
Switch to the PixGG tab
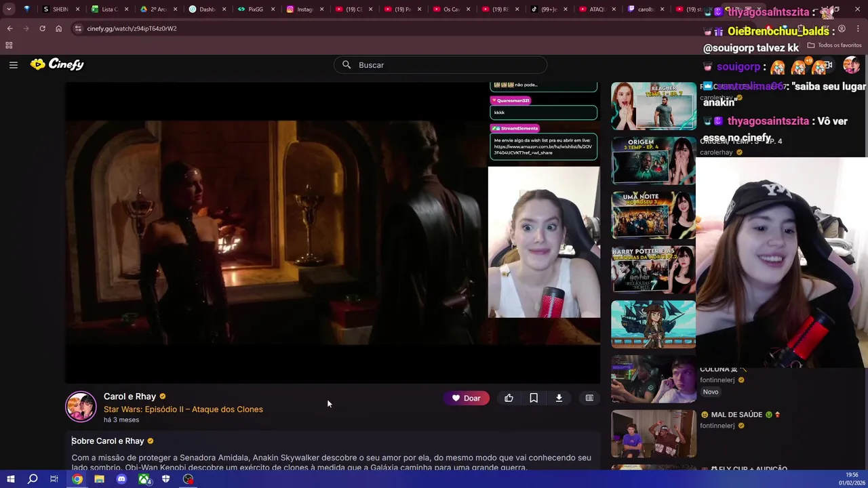click(x=256, y=9)
